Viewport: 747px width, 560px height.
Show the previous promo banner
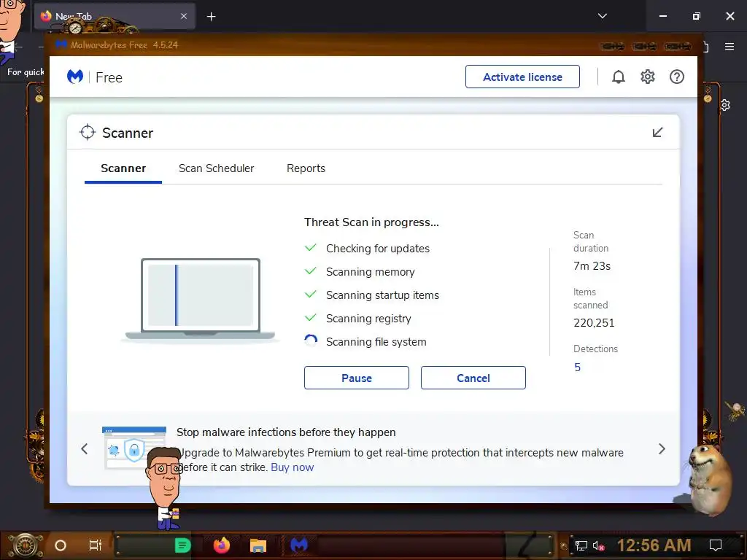point(85,448)
